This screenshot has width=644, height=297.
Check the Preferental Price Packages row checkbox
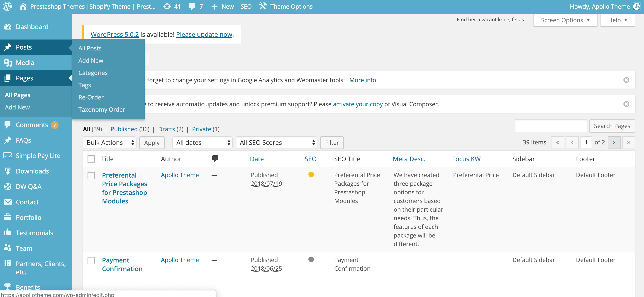pos(91,176)
